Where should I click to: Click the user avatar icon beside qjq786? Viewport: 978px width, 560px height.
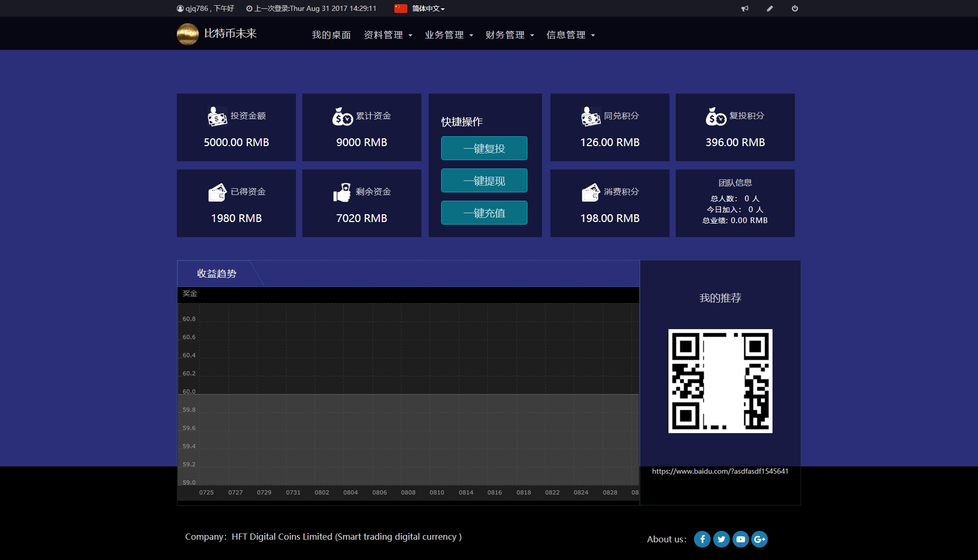[180, 8]
